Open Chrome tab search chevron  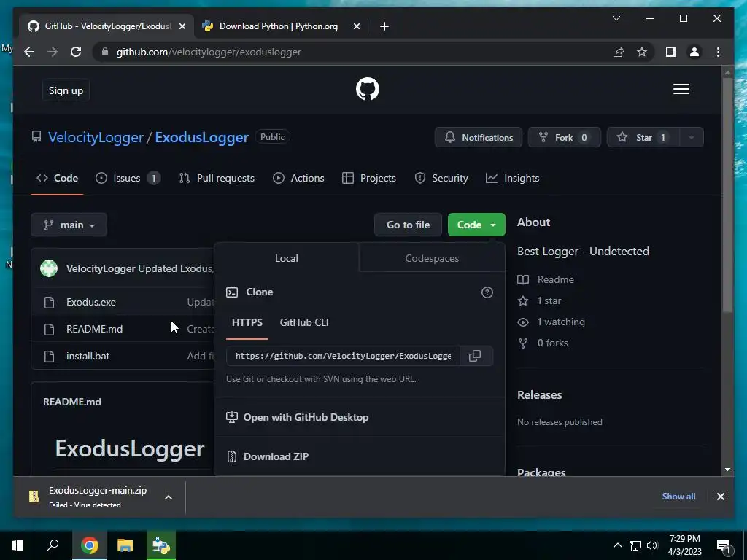(616, 18)
